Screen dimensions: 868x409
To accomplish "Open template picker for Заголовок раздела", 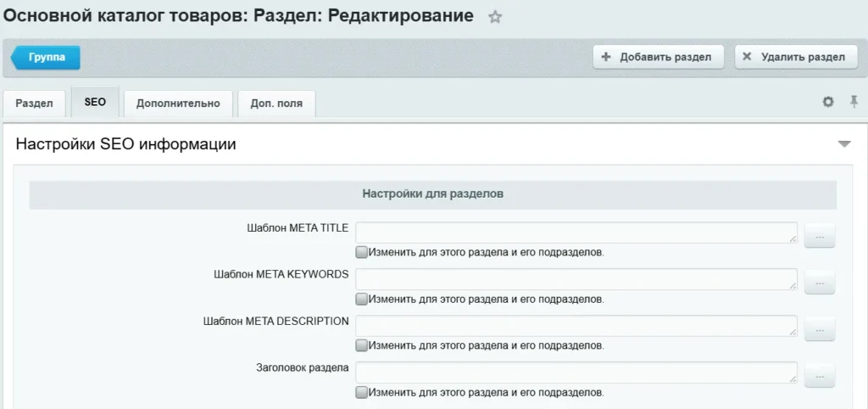I will click(819, 377).
